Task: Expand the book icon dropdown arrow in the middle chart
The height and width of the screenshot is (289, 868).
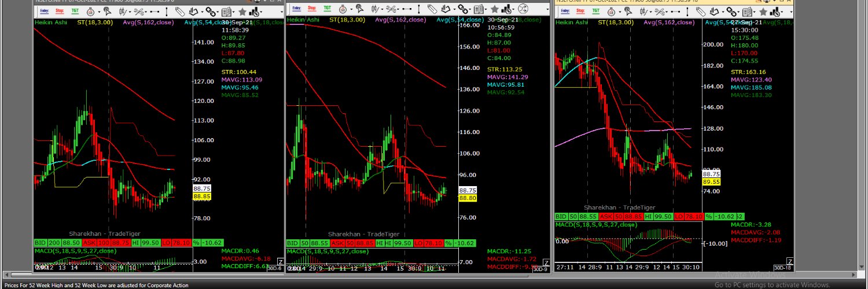Action: [x=486, y=9]
